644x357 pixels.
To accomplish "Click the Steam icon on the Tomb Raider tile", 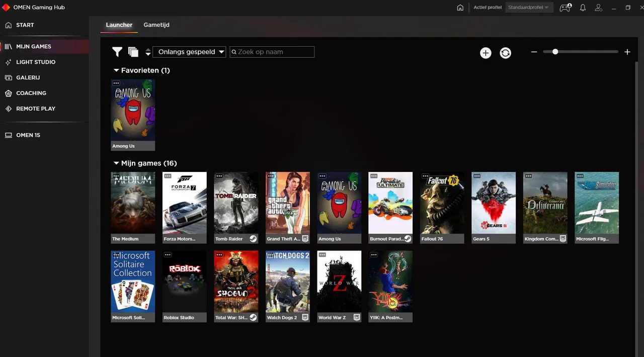I will click(x=253, y=239).
